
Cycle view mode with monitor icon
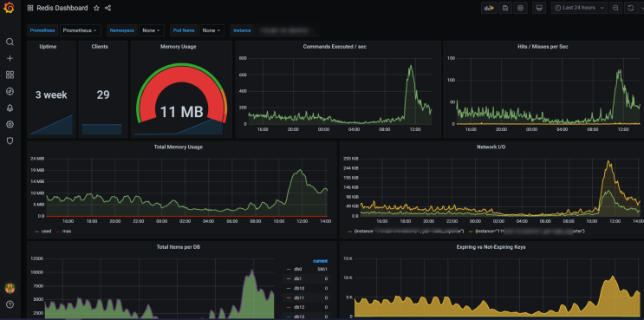coord(539,8)
